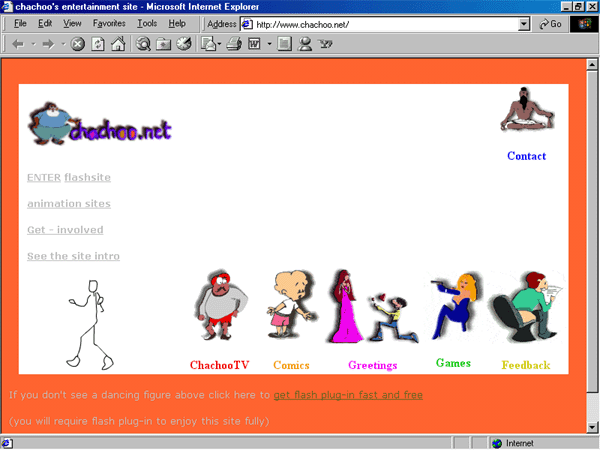
Task: Click the IE title bar icon
Action: 7,7
